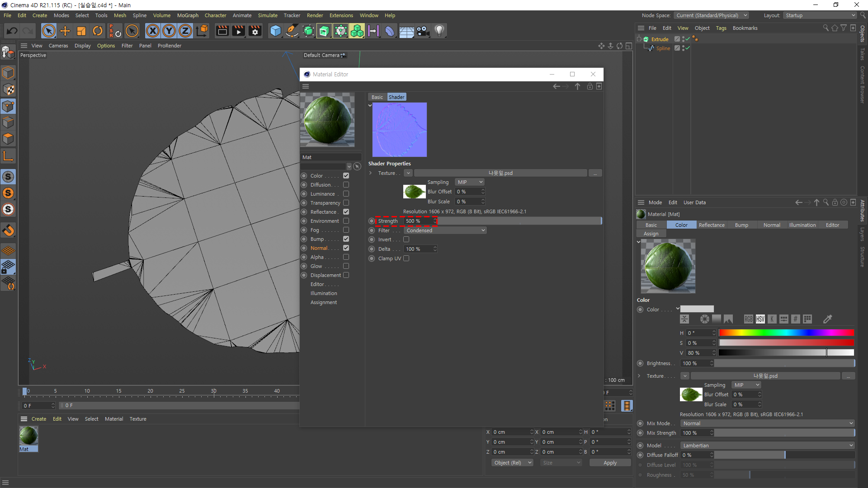Disable the Bump channel checkbox
868x488 pixels.
click(346, 239)
